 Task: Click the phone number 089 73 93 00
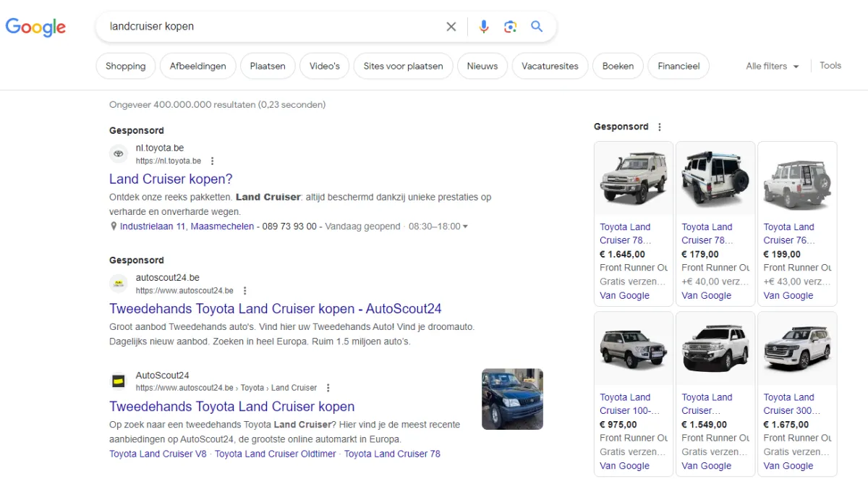coord(288,226)
